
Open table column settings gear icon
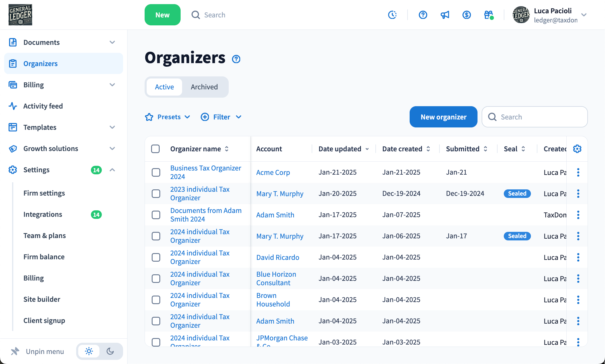(x=577, y=149)
